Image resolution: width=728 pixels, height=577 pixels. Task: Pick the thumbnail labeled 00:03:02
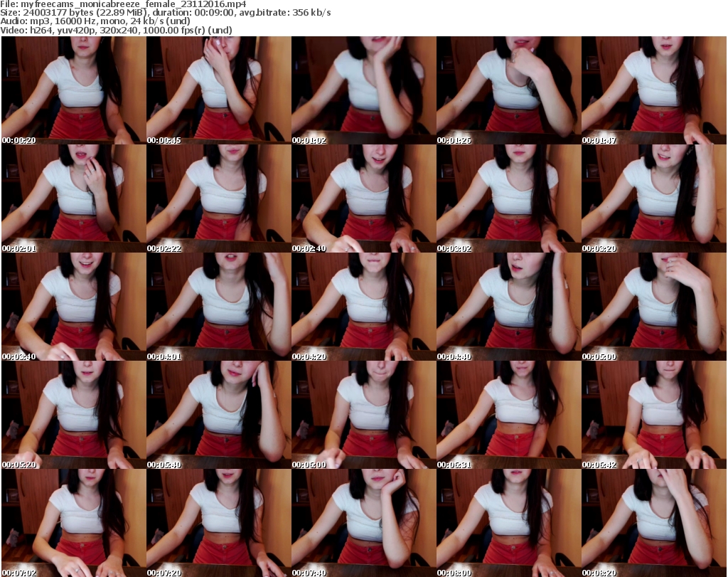point(509,198)
